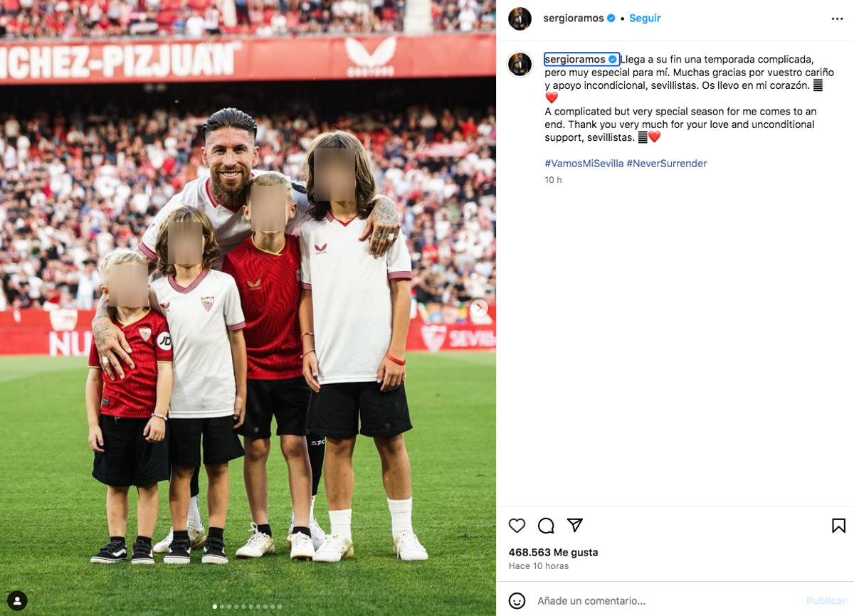Submit comment with the Publicar button
Viewport: 854px width, 616px height.
coord(826,601)
